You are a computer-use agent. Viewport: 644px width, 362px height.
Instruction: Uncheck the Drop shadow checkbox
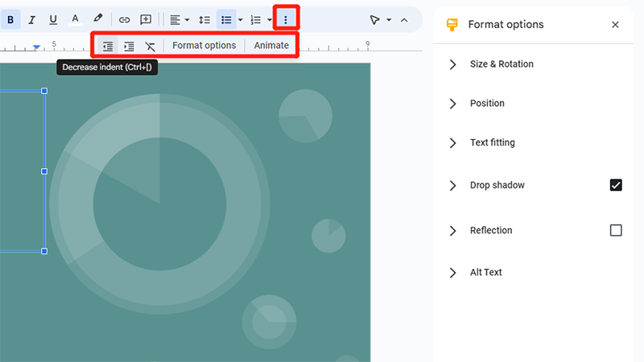click(616, 185)
